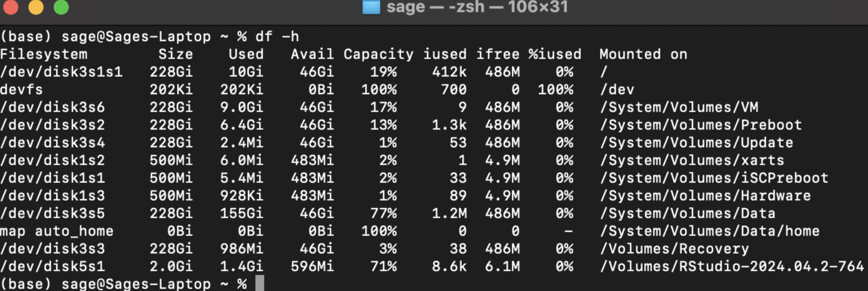868x291 pixels.
Task: Click the 'Avail' column header
Action: [312, 54]
